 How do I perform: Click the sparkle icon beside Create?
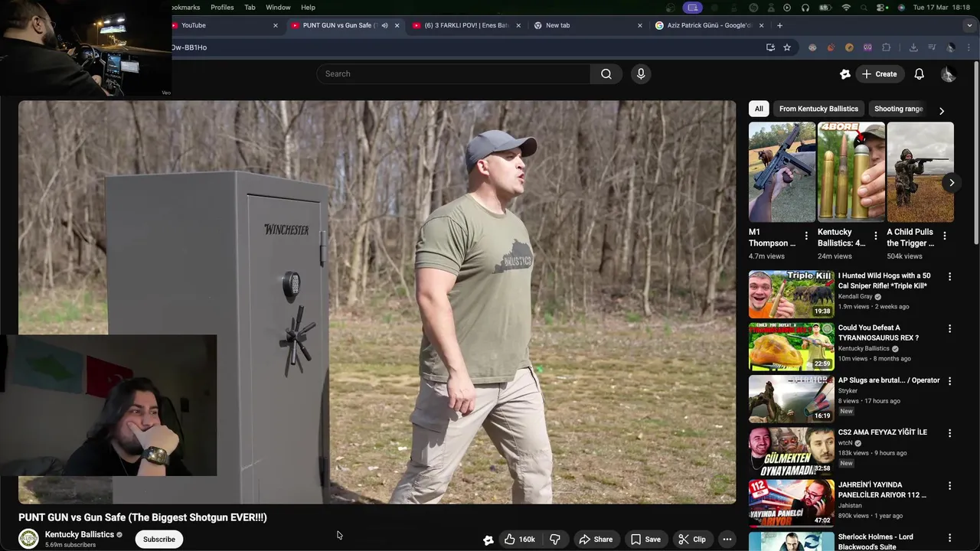[845, 74]
